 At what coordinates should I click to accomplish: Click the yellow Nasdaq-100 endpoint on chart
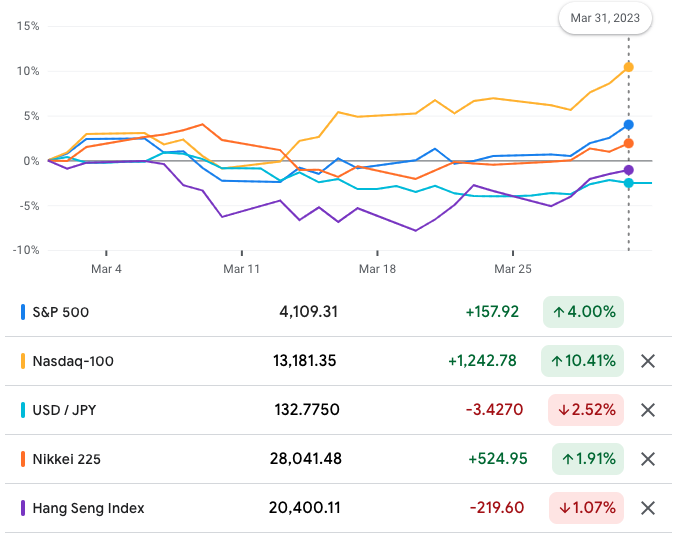tap(628, 67)
